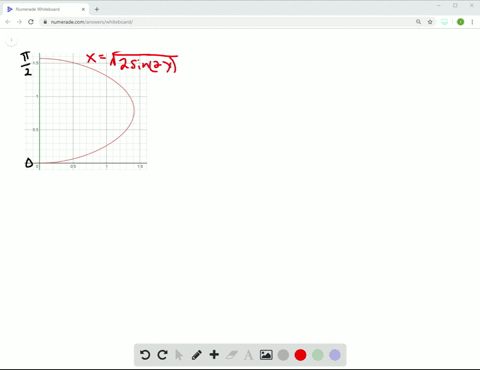Image resolution: width=480 pixels, height=370 pixels.
Task: Go back in browser history
Action: point(8,22)
